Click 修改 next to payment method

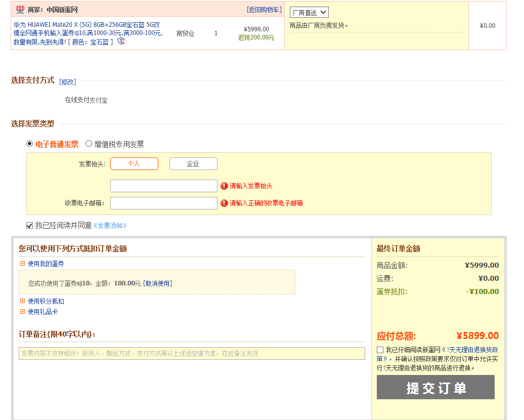tap(67, 81)
